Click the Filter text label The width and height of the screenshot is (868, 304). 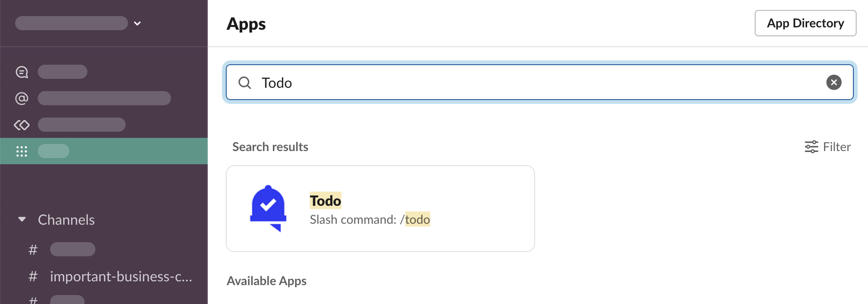click(x=836, y=147)
